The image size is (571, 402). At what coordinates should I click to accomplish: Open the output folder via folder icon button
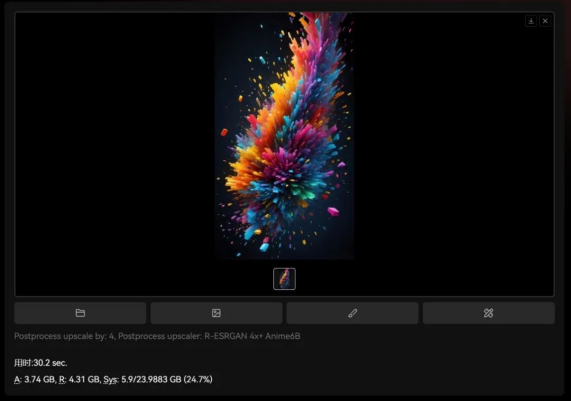[80, 313]
